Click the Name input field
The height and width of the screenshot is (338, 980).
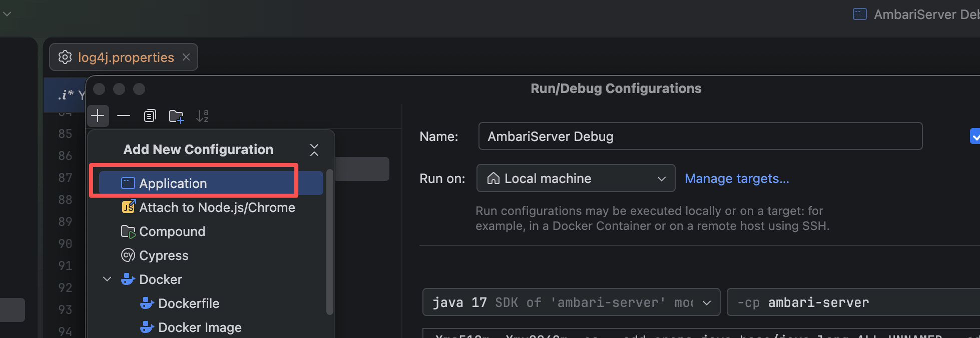tap(700, 136)
